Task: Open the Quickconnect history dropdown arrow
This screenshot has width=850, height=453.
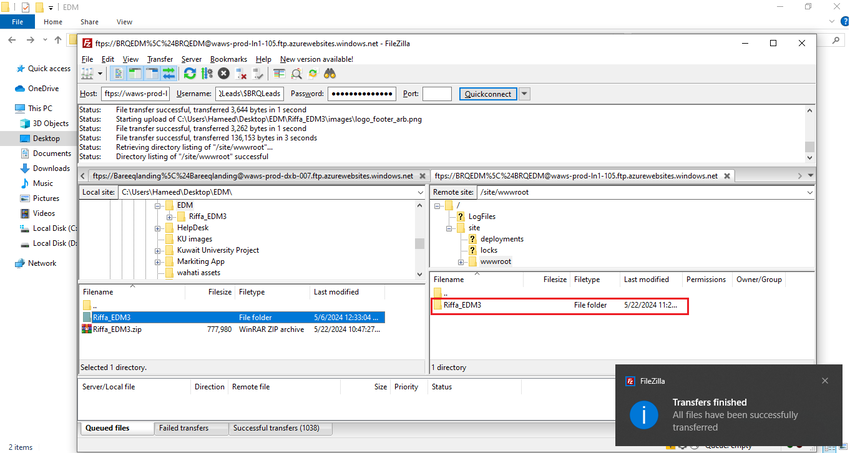Action: click(524, 94)
